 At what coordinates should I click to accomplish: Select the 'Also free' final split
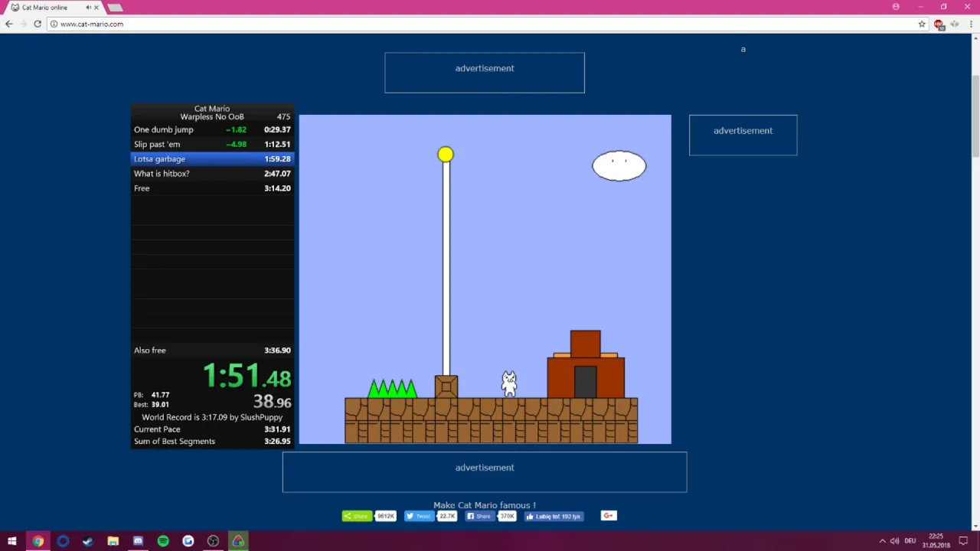pyautogui.click(x=212, y=350)
